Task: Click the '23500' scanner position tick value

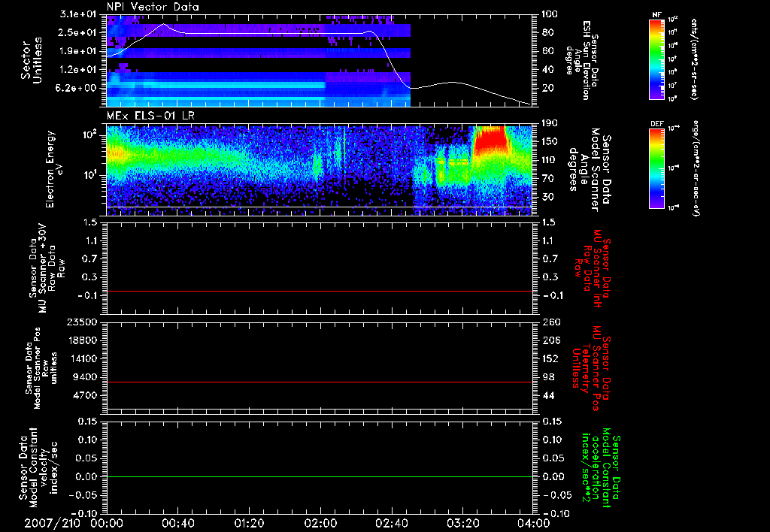Action: tap(80, 322)
